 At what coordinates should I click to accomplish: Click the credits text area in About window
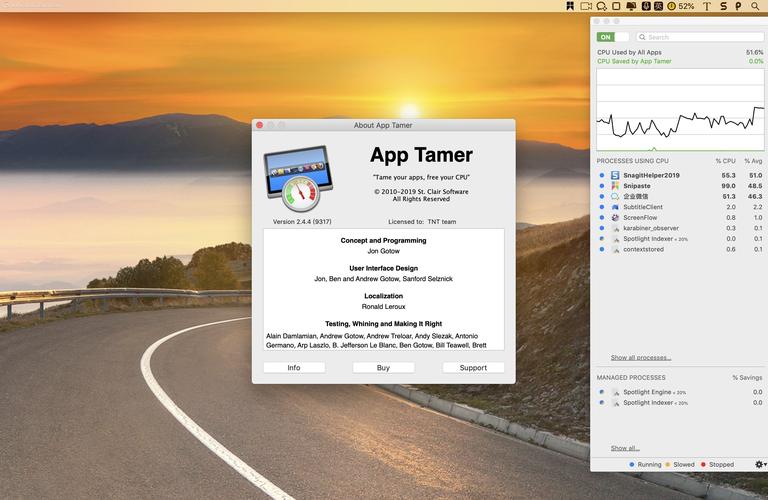pyautogui.click(x=384, y=289)
